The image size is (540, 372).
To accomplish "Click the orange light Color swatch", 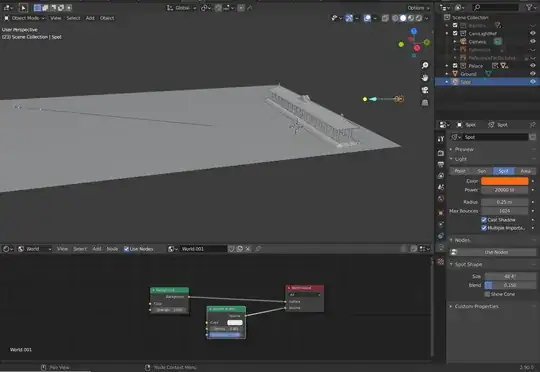I will (x=505, y=181).
